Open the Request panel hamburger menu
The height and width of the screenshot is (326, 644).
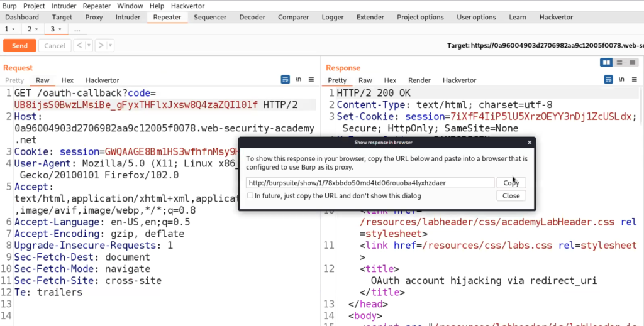[x=311, y=80]
